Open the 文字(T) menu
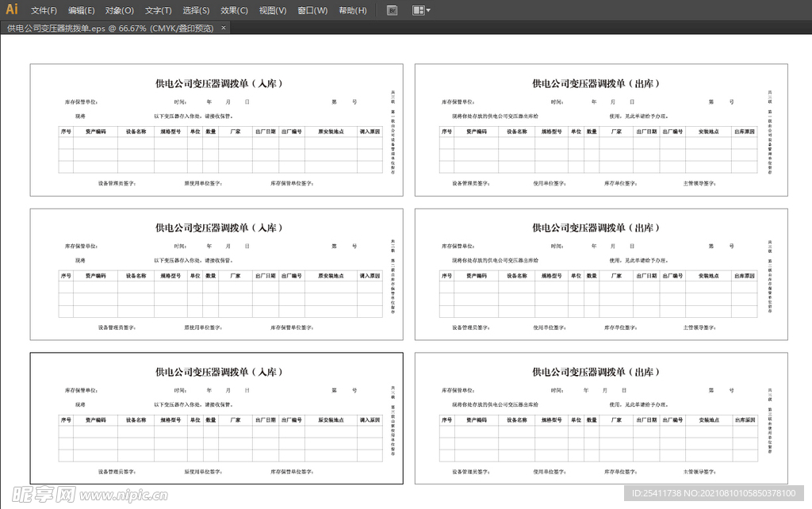This screenshot has width=812, height=509. tap(159, 10)
